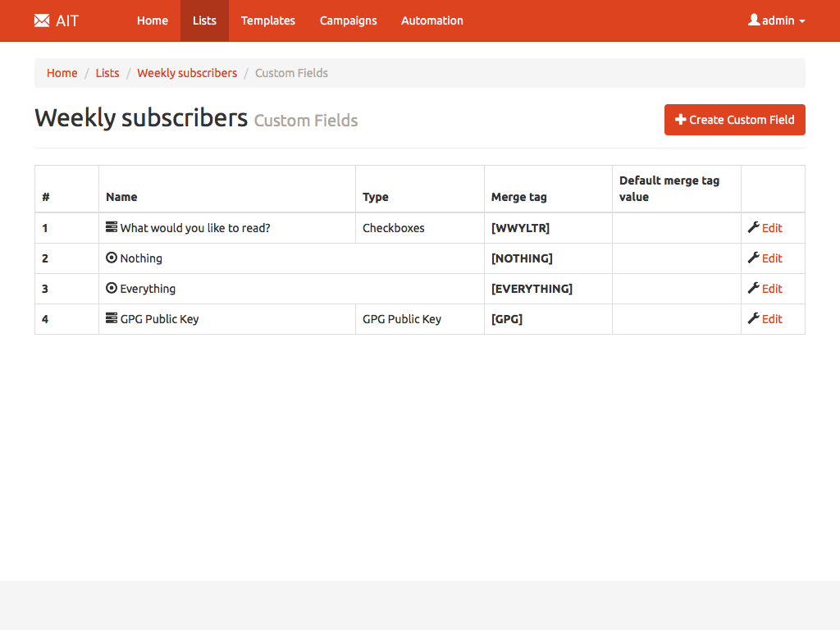Edit the Everything custom field
This screenshot has height=630, width=840.
click(772, 289)
